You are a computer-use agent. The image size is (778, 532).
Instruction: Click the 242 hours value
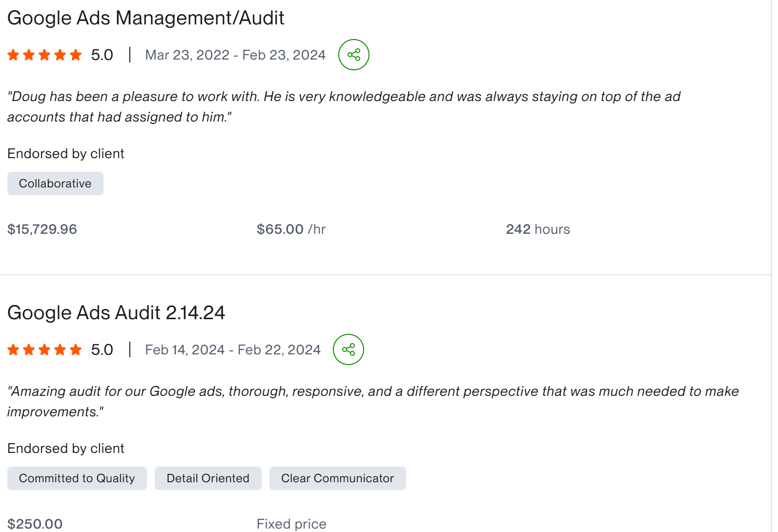point(538,229)
